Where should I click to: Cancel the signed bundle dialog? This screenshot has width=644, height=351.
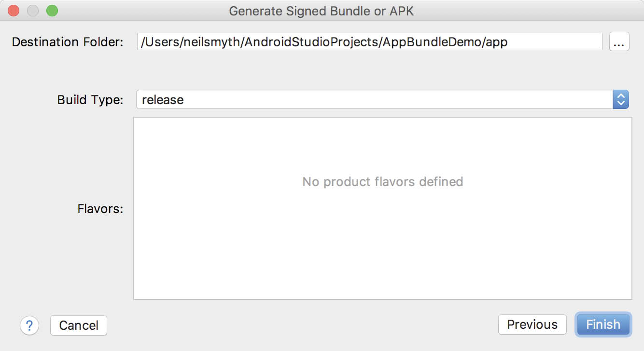coord(79,325)
